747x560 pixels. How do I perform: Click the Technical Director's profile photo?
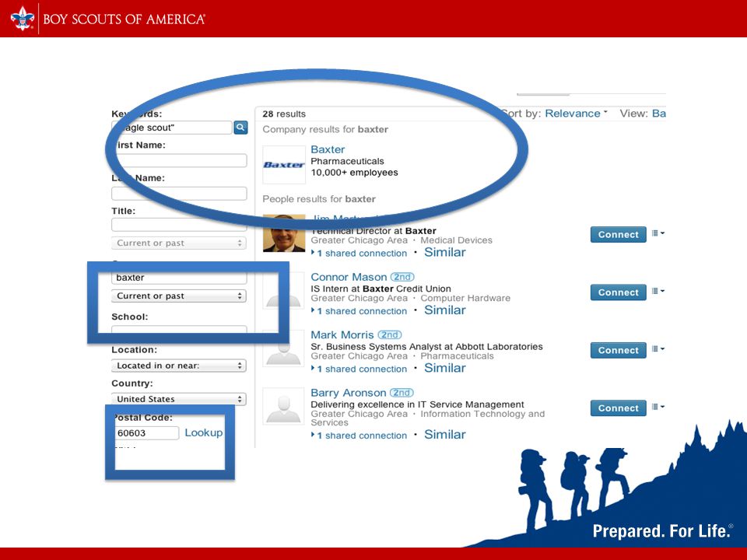tap(284, 233)
